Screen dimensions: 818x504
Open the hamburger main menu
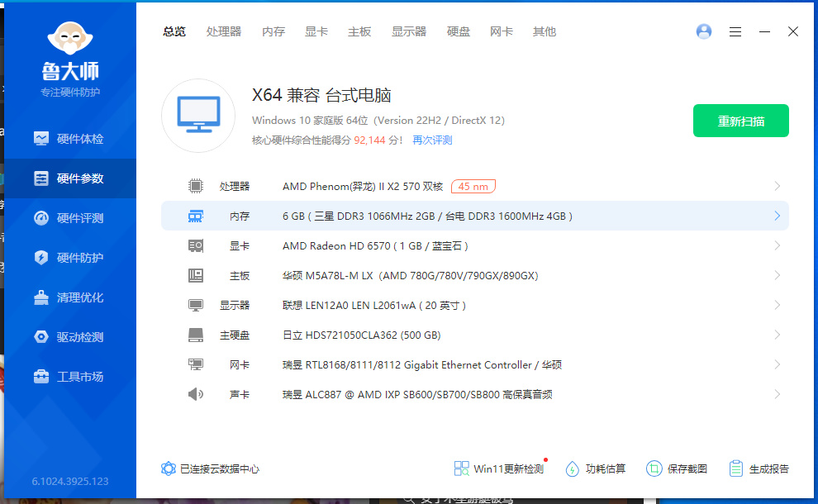[x=735, y=32]
